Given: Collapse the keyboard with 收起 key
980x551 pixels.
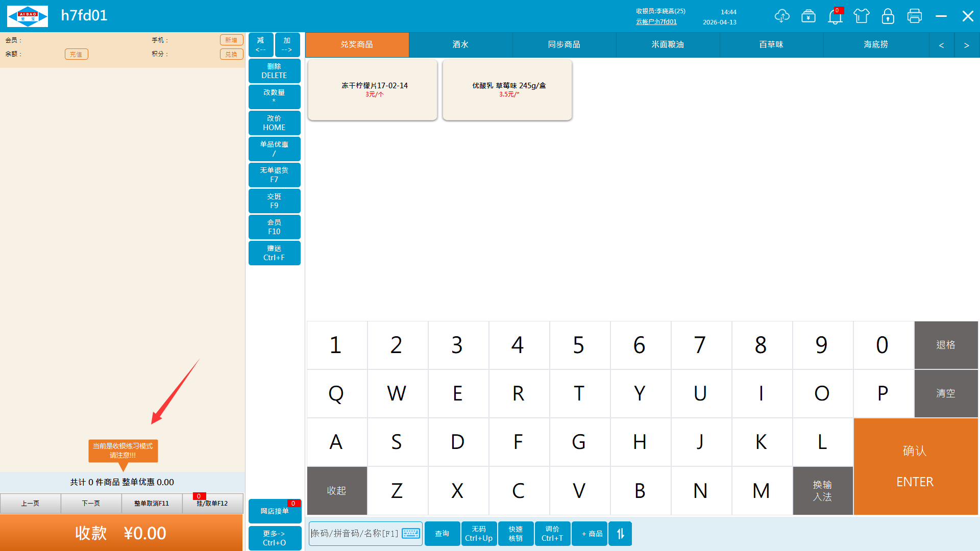Looking at the screenshot, I should [x=336, y=490].
